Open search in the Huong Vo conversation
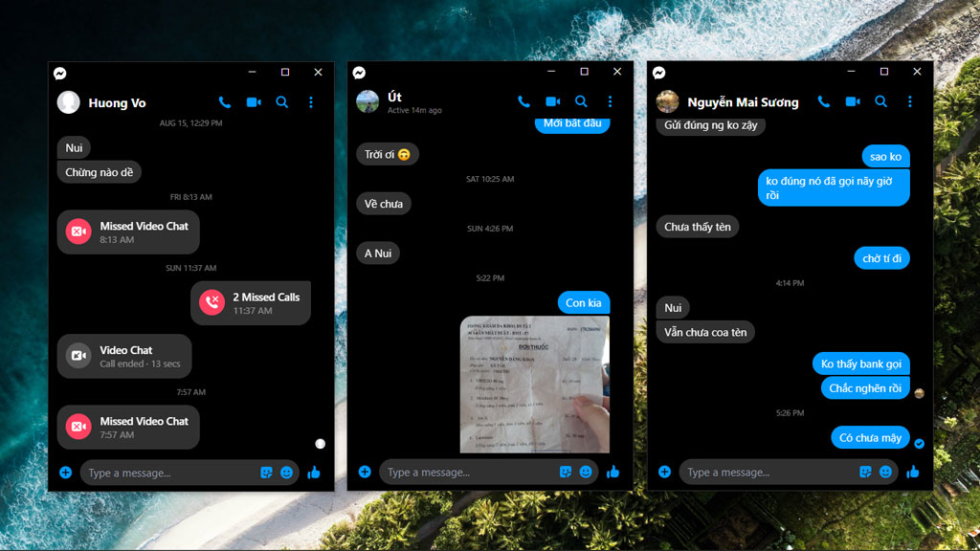 [x=281, y=101]
